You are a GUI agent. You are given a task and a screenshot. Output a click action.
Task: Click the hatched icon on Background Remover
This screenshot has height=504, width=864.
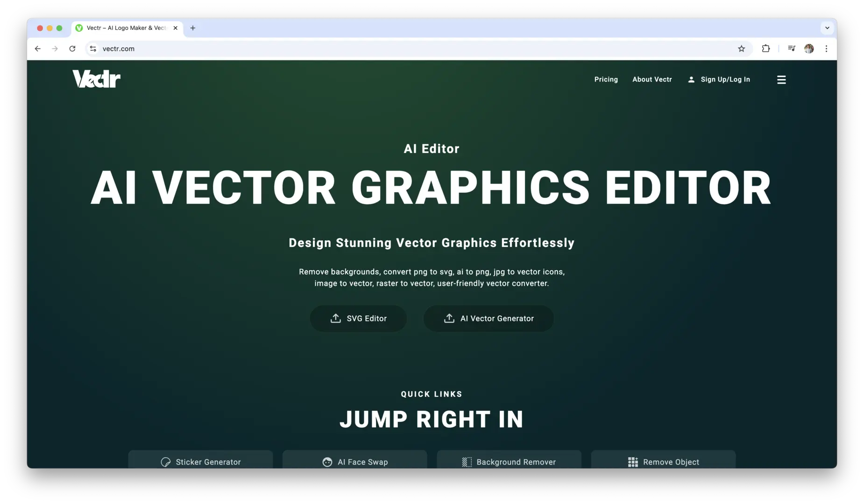pyautogui.click(x=467, y=462)
